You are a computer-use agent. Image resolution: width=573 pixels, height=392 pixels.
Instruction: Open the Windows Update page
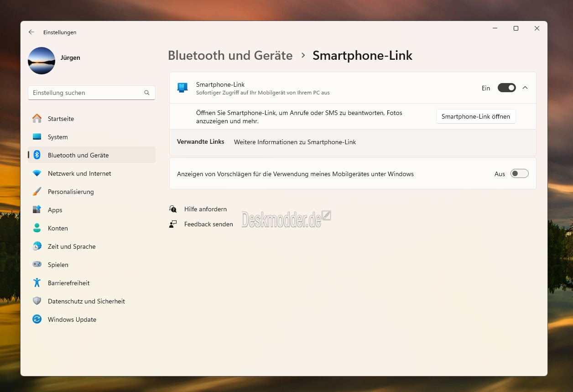tap(92, 319)
